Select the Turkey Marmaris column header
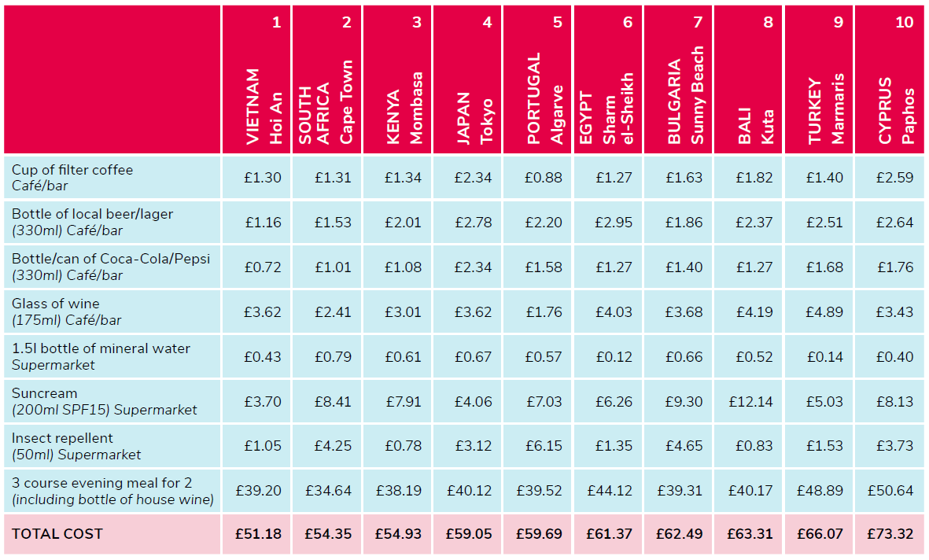This screenshot has height=560, width=929. point(826,110)
